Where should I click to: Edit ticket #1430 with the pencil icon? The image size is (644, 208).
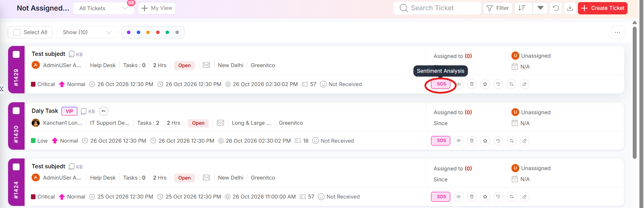tap(524, 141)
